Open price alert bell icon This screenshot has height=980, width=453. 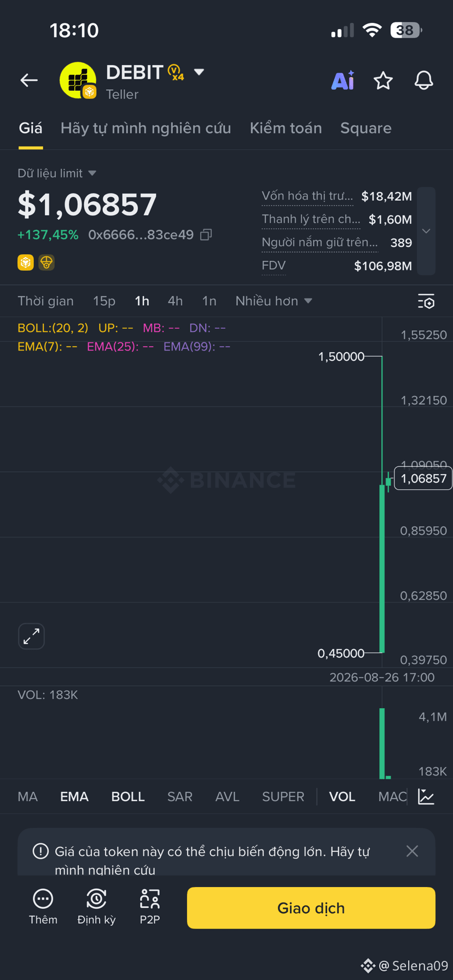(423, 80)
